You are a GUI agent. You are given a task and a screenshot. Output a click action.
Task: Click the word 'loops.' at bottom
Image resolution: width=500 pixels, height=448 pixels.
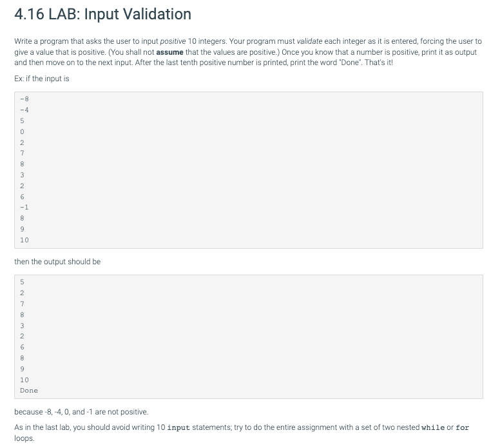24,438
